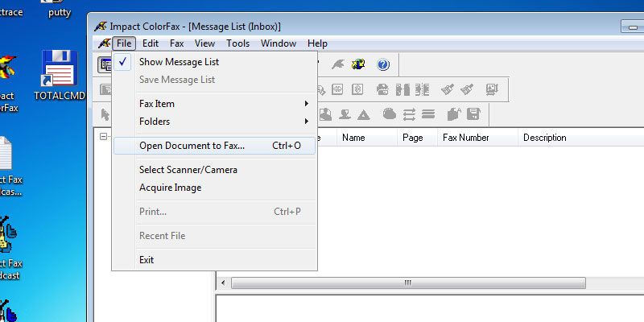This screenshot has height=322, width=644.
Task: Click the gray feather toolbar icon
Action: (x=337, y=64)
